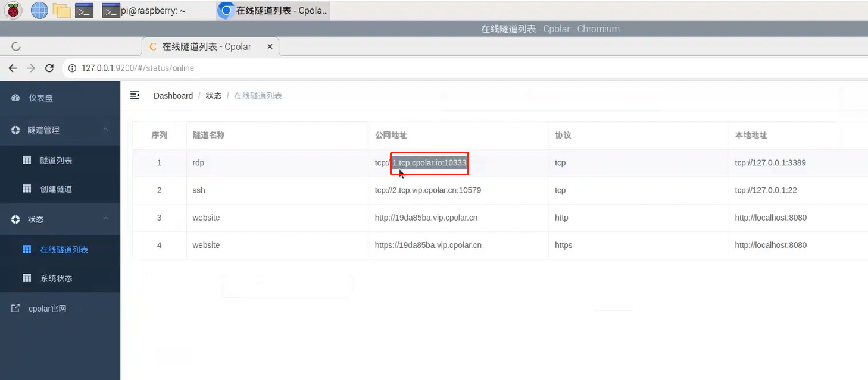Image resolution: width=868 pixels, height=380 pixels.
Task: Click the tcp://127.0.0.1:22 local address
Action: (x=766, y=190)
